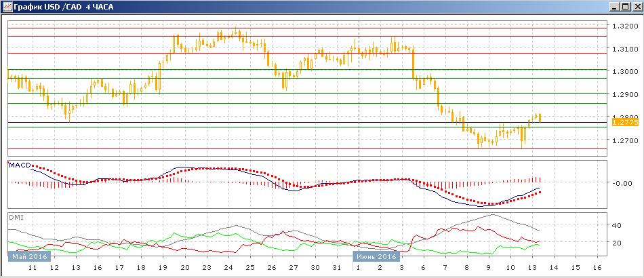Select the MACD indicator label
644x278 pixels.
(x=19, y=165)
